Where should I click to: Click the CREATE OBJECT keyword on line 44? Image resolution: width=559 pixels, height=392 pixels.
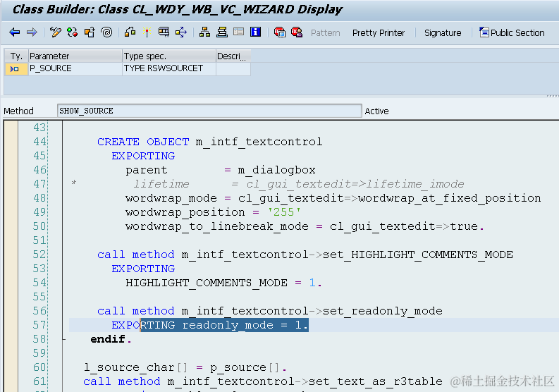tap(143, 142)
